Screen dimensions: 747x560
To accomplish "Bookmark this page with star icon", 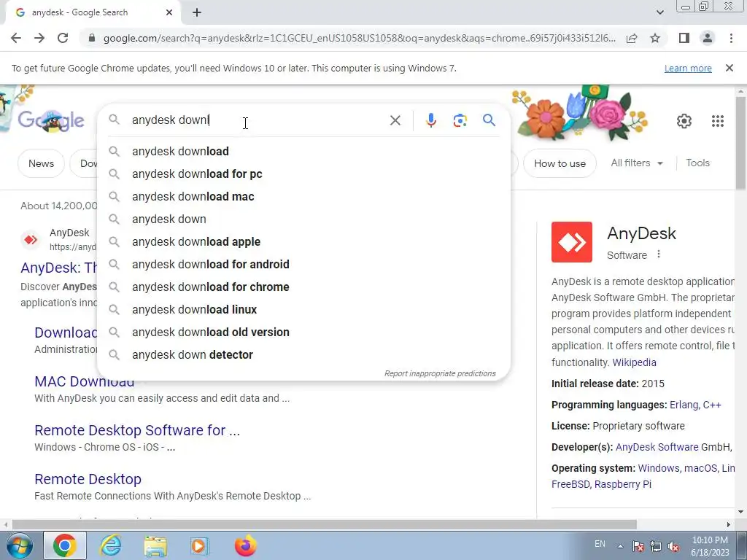I will pos(655,38).
